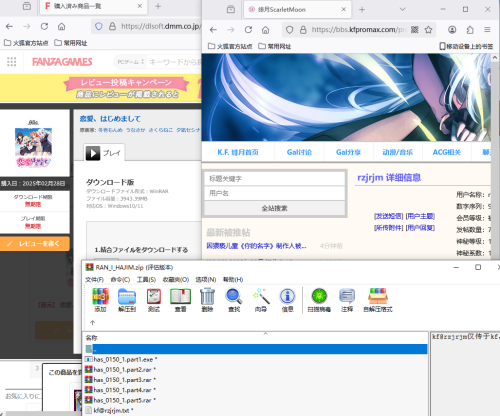Open hamburger menu in kfpromax browser window
The width and height of the screenshot is (500, 416).
tap(487, 30)
